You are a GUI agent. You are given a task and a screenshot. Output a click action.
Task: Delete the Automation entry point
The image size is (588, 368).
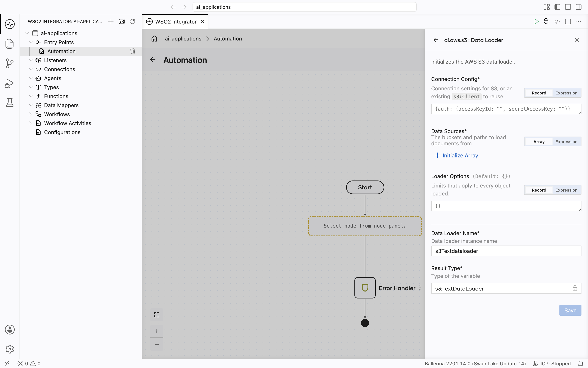(x=133, y=51)
